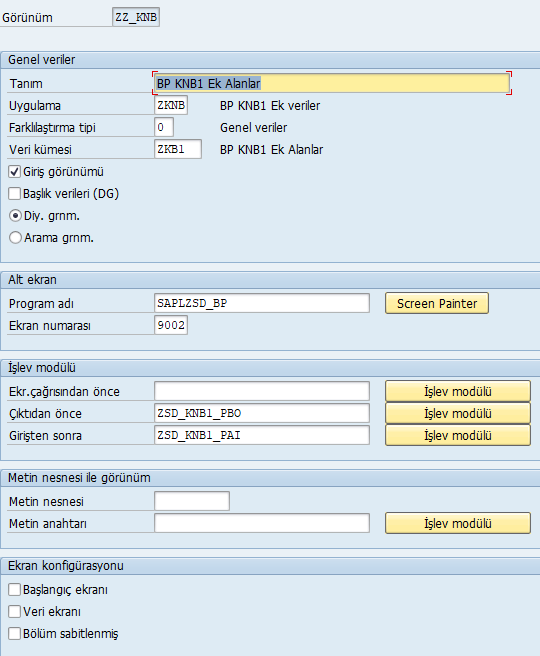540x656 pixels.
Task: Click 'BP KNB1 Ek Alanlar' text beside ZKB1
Action: [271, 150]
